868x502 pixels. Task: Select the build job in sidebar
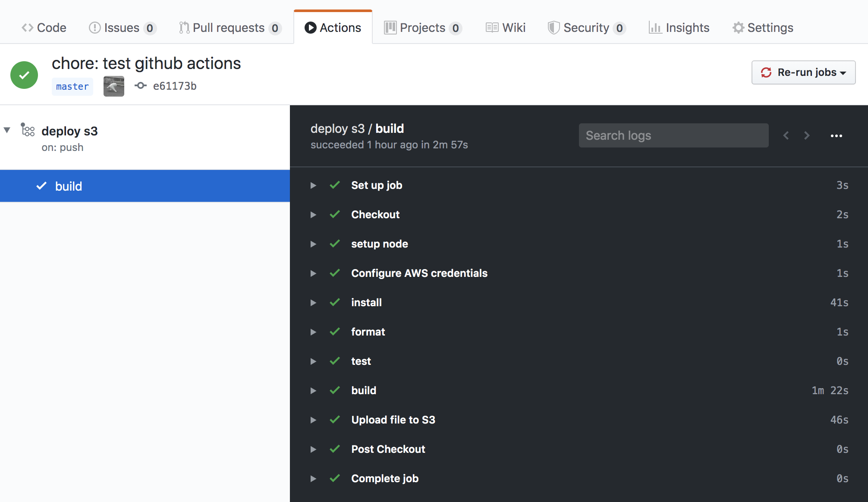tap(145, 186)
